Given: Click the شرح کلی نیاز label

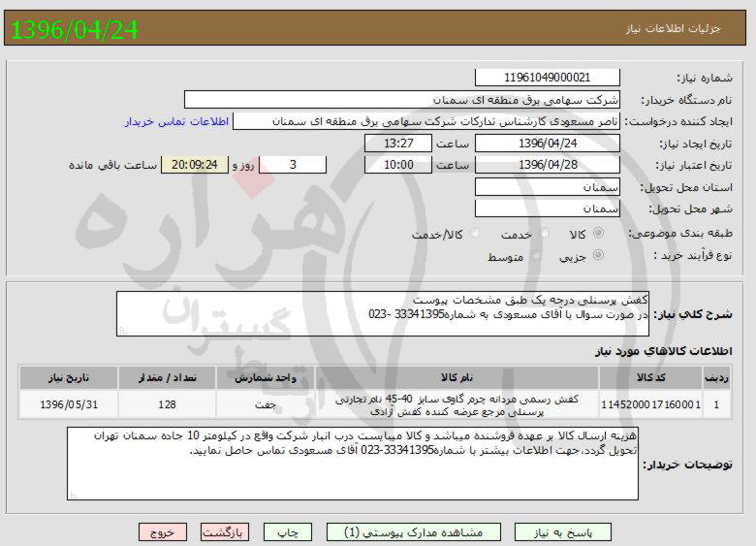Looking at the screenshot, I should coord(693,314).
